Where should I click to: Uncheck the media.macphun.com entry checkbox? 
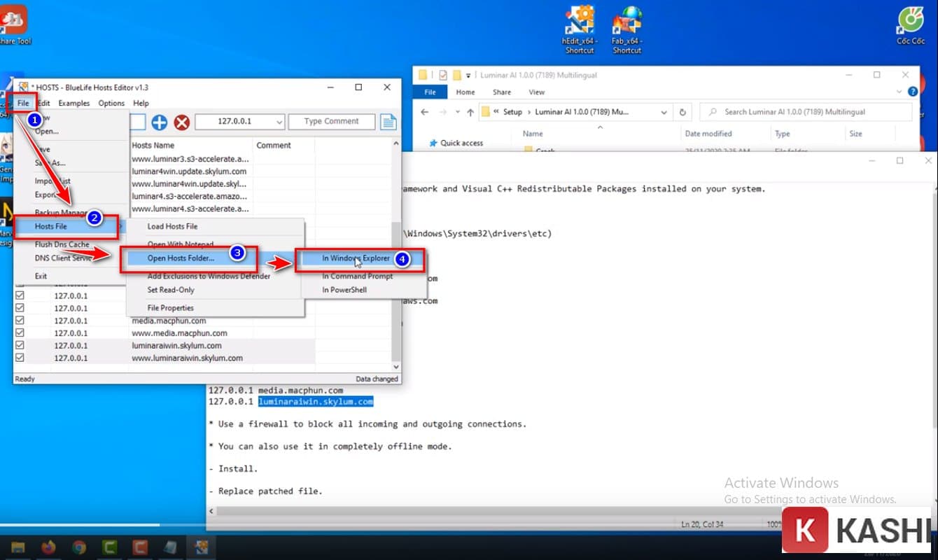click(20, 321)
